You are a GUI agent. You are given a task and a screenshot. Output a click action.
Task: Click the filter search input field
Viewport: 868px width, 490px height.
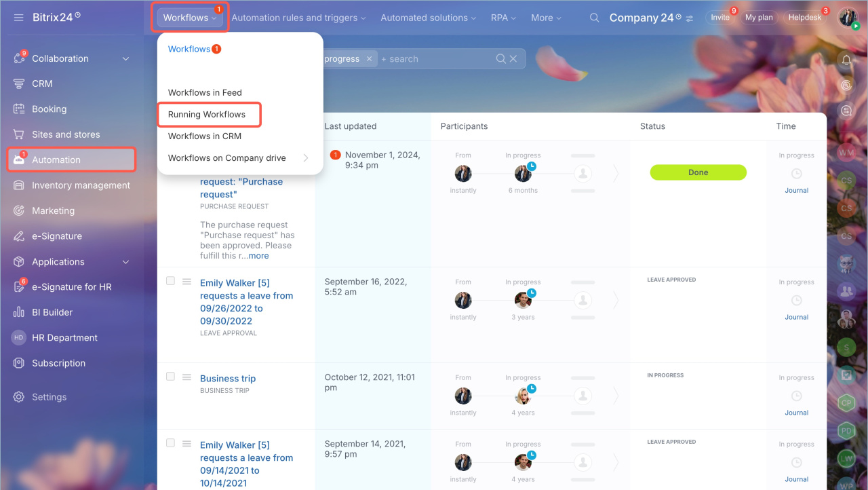click(x=437, y=59)
